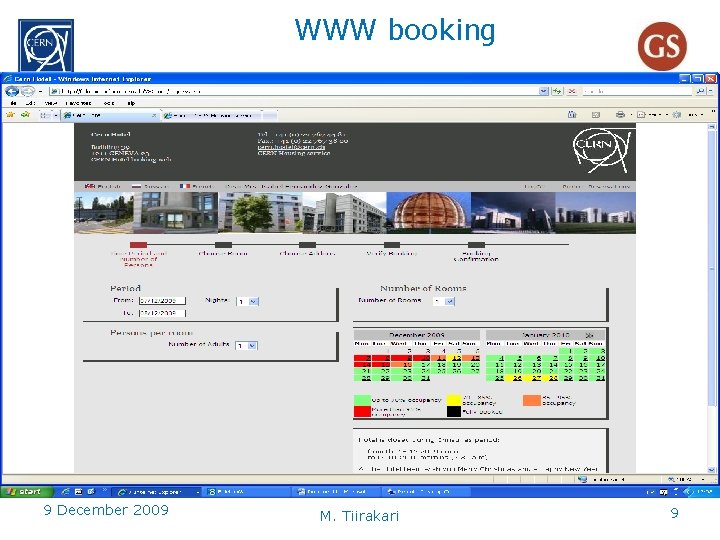Select the English flag language option
Image resolution: width=720 pixels, height=540 pixels.
90,186
